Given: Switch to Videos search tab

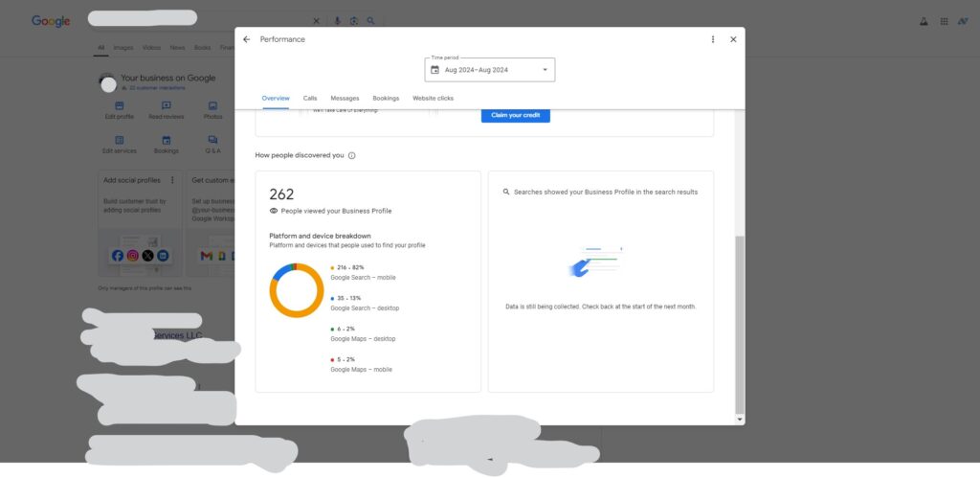Looking at the screenshot, I should point(151,48).
